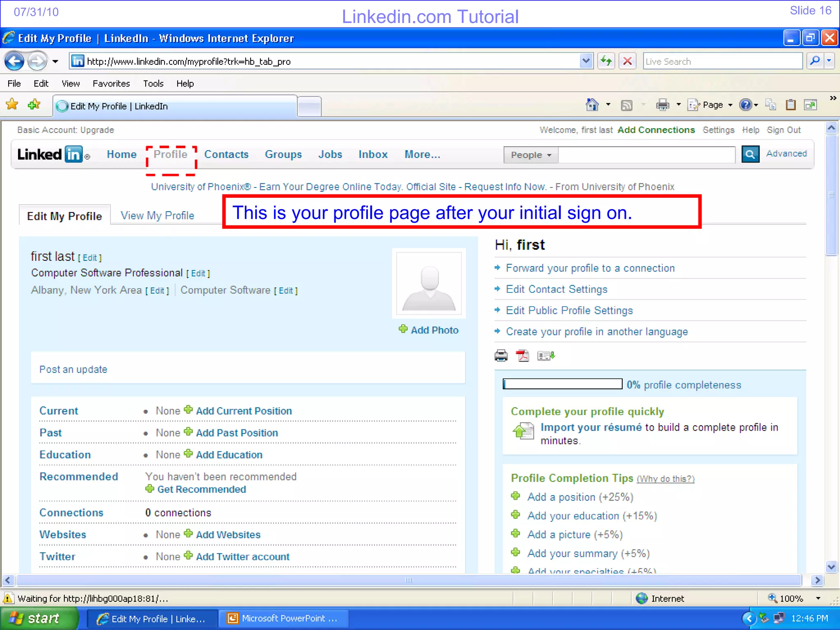This screenshot has height=630, width=840.
Task: Click the default profile photo placeholder
Action: pos(429,283)
